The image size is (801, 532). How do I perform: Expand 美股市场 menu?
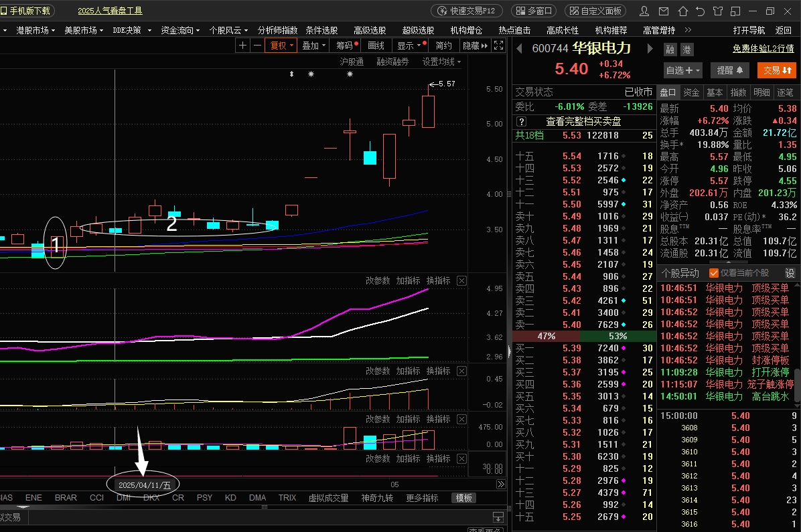coord(83,30)
